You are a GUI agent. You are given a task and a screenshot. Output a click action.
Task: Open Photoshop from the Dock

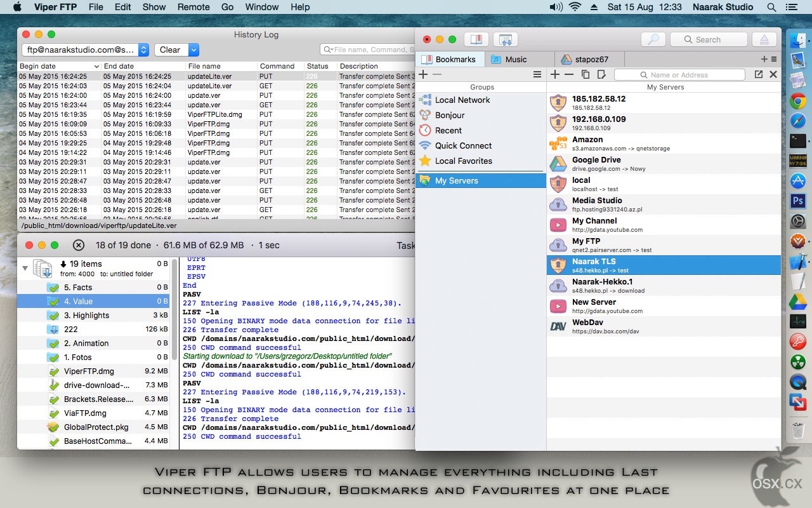click(x=798, y=201)
